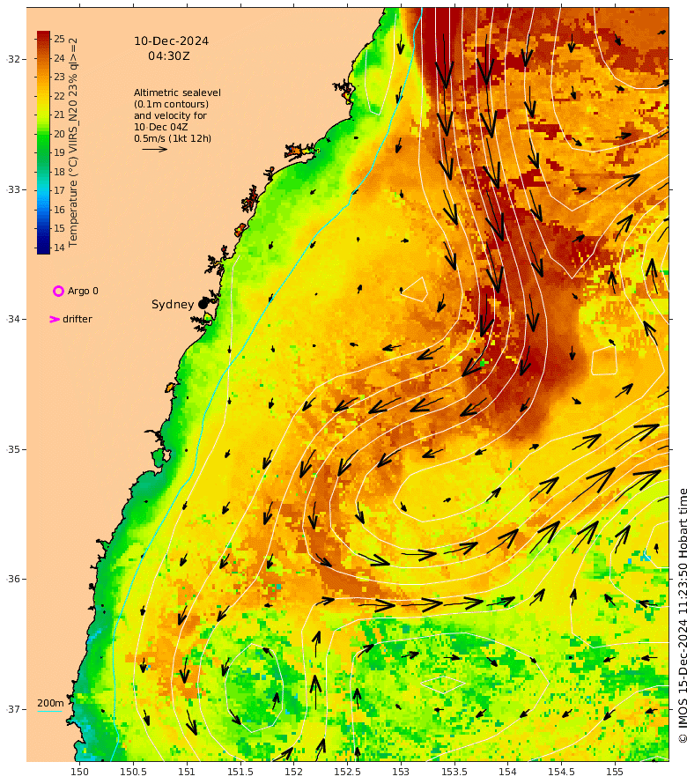Click the -36 latitude axis label

(14, 579)
